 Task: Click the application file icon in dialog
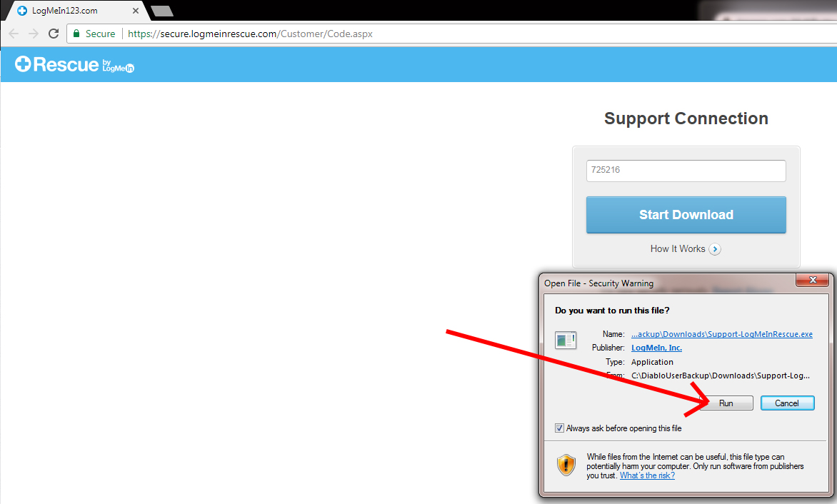(x=566, y=341)
